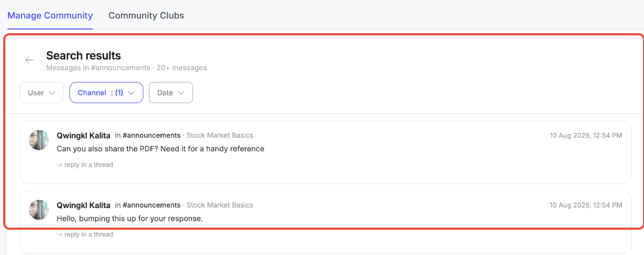Open Qwingkl Kalita's avatar in first message

pyautogui.click(x=39, y=140)
